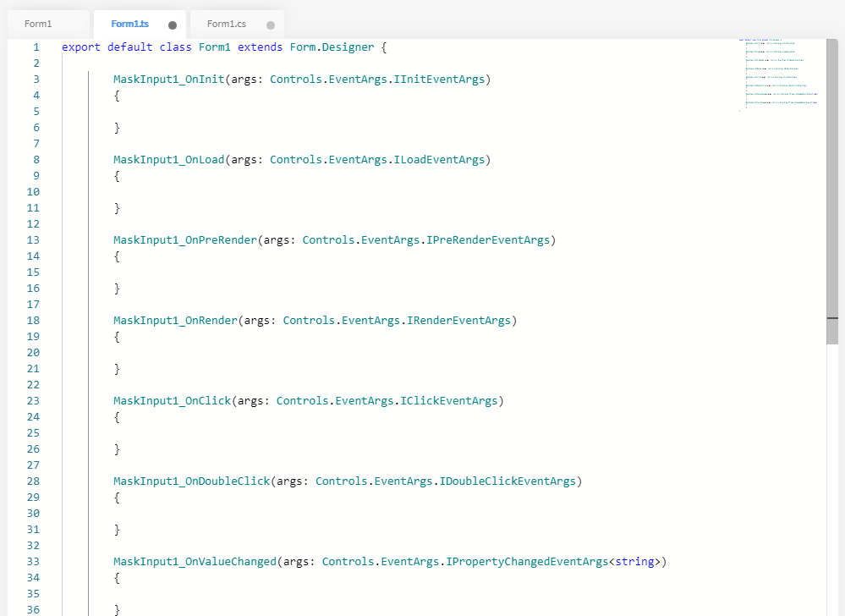Click the MaskInput1_OnClick method name
This screenshot has height=616, width=845.
coord(173,401)
